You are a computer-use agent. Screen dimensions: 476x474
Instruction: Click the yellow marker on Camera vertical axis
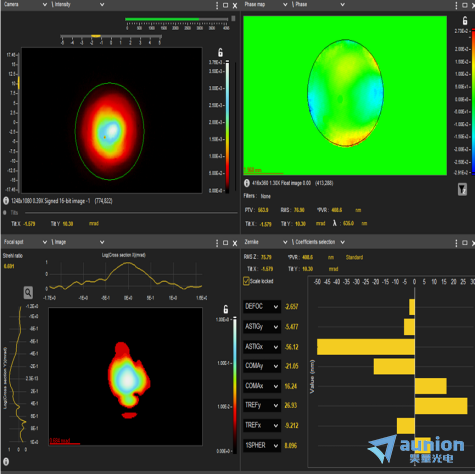tap(19, 83)
